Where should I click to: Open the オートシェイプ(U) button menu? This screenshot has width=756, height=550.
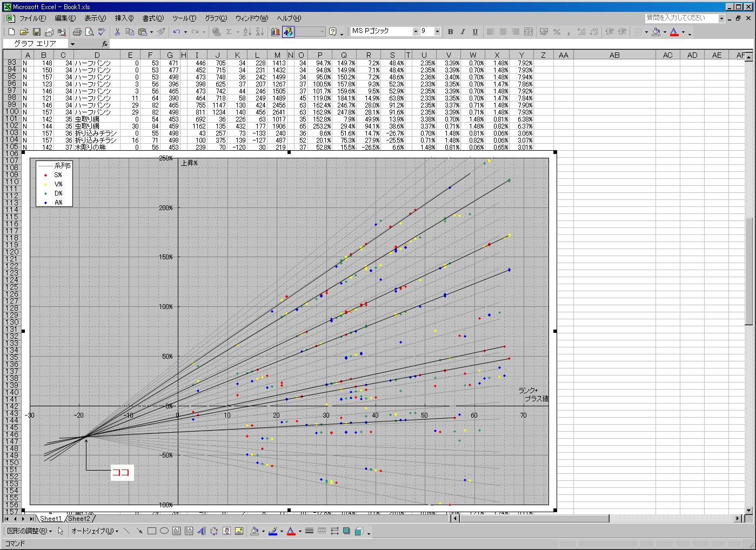95,531
